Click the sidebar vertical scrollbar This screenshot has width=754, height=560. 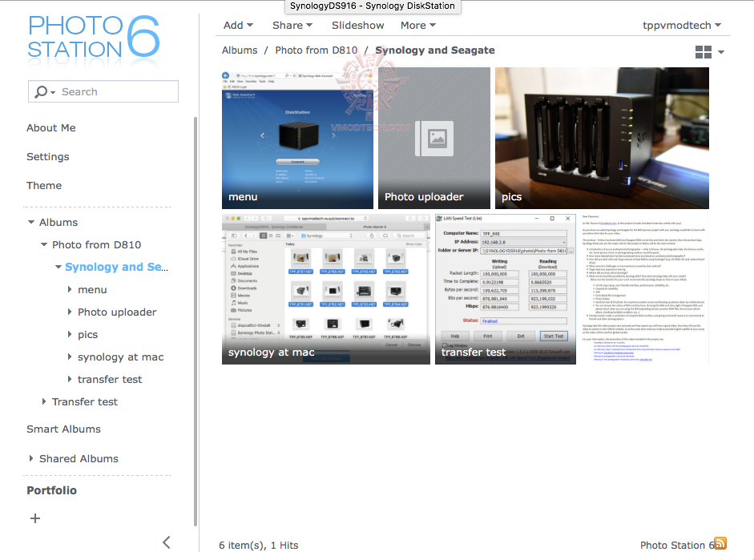tap(196, 321)
